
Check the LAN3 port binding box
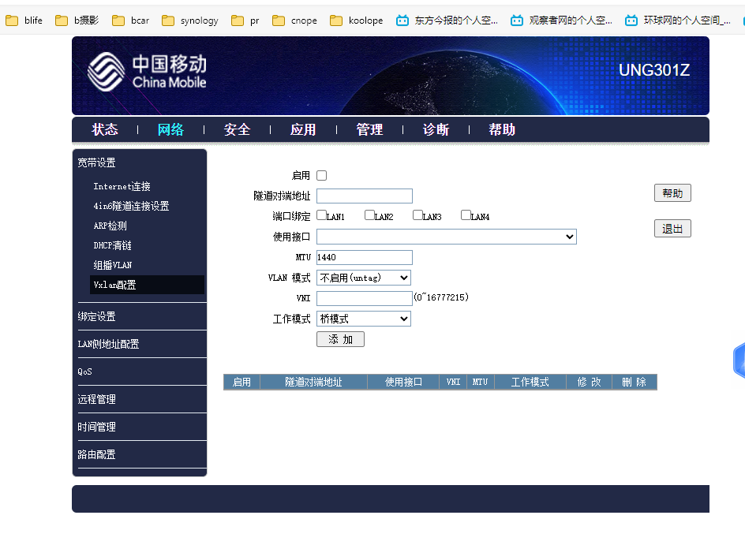coord(417,215)
